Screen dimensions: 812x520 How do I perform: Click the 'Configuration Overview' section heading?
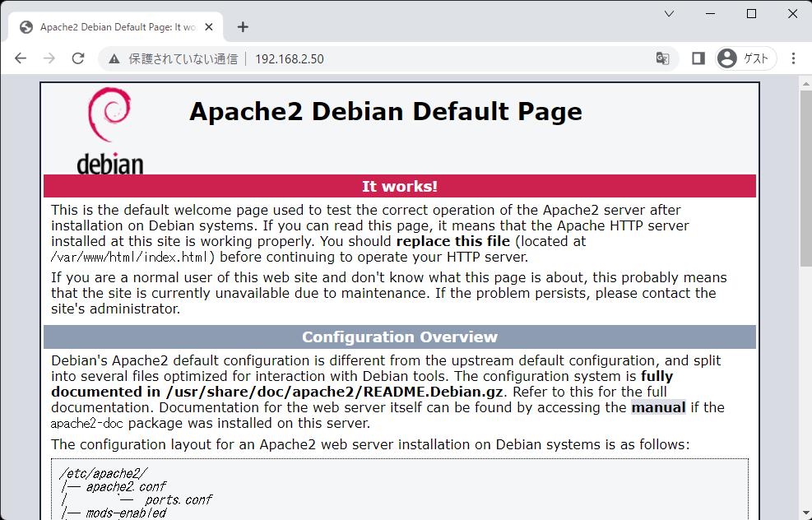(399, 337)
